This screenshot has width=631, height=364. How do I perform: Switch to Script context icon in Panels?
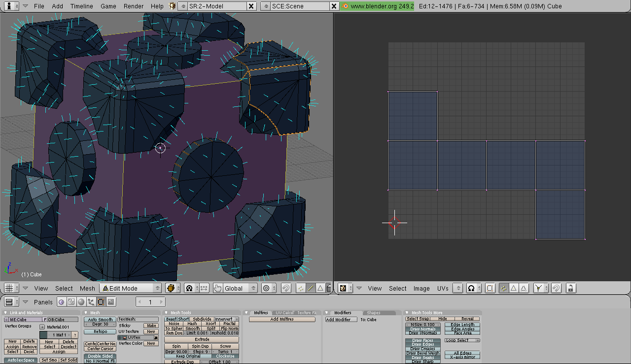(71, 302)
